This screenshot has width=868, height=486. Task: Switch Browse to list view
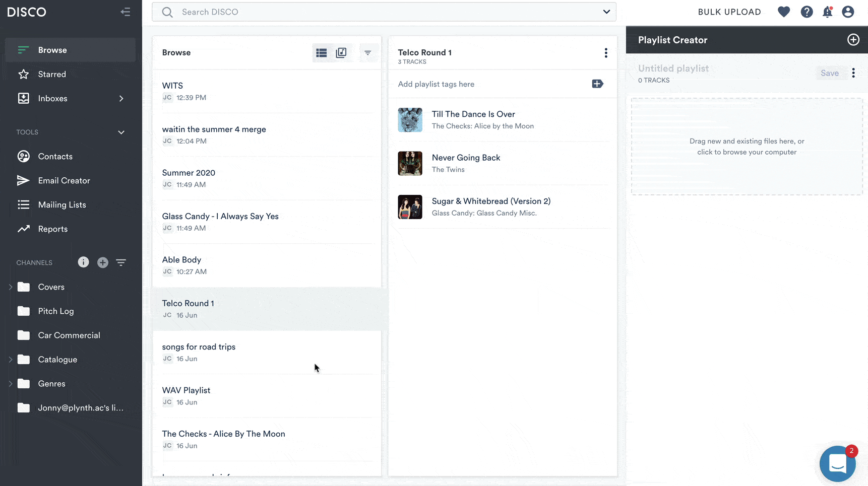322,53
